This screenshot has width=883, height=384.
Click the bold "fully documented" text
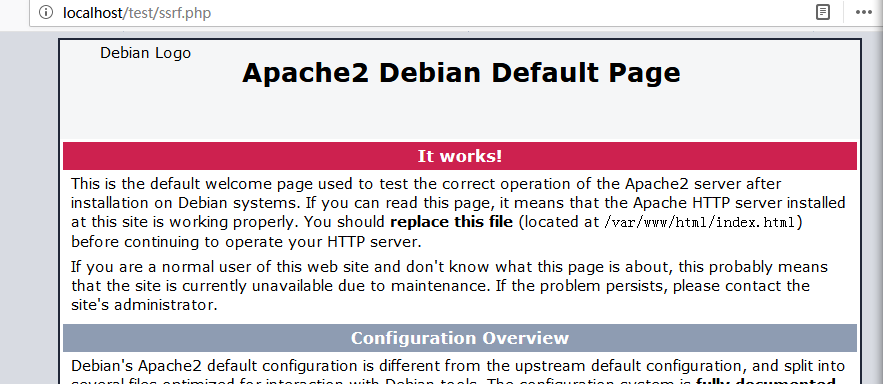point(766,381)
